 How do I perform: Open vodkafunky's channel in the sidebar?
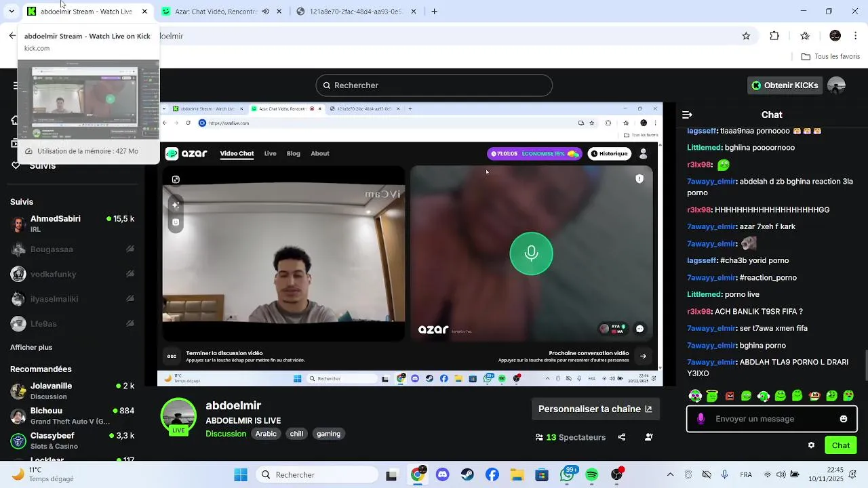[x=73, y=274]
